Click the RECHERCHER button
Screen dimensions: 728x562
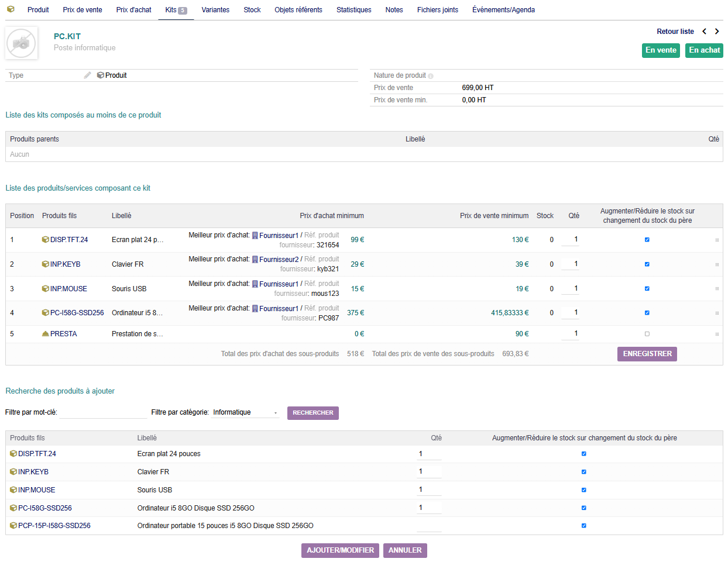coord(313,413)
